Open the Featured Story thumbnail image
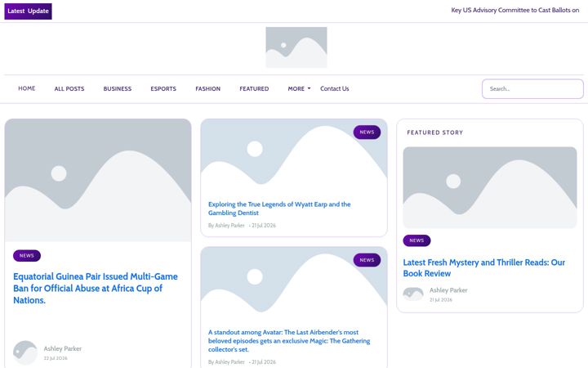The height and width of the screenshot is (368, 588). tap(490, 187)
